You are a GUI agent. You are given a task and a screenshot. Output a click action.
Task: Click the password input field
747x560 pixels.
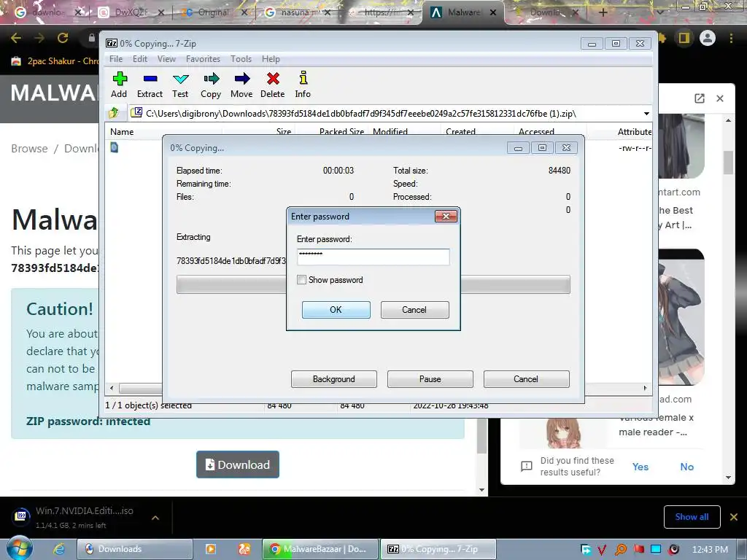coord(373,257)
